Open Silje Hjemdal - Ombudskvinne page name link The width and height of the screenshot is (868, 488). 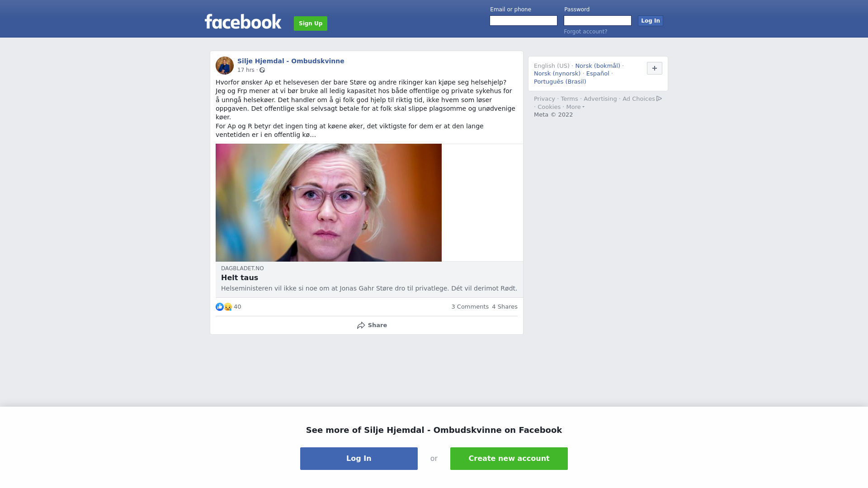point(291,61)
